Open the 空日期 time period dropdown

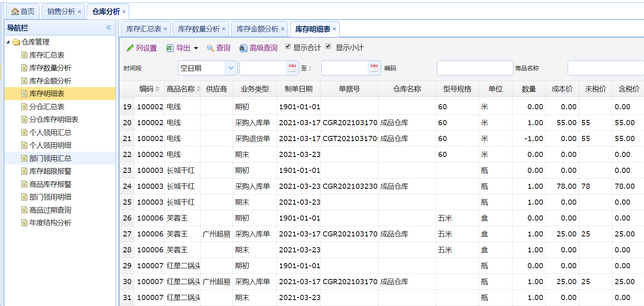pos(231,68)
